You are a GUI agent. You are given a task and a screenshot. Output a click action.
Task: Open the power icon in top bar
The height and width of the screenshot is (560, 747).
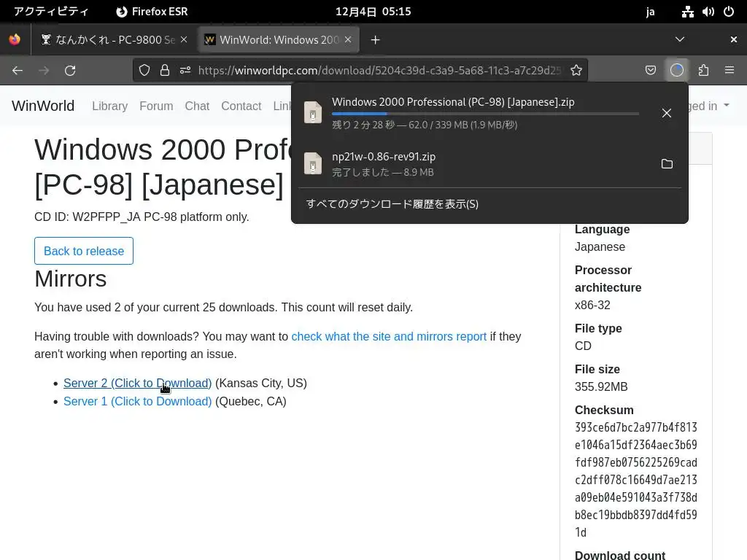[729, 12]
